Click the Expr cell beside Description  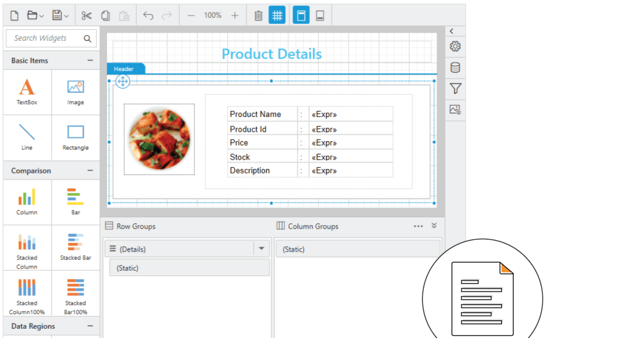pos(351,170)
